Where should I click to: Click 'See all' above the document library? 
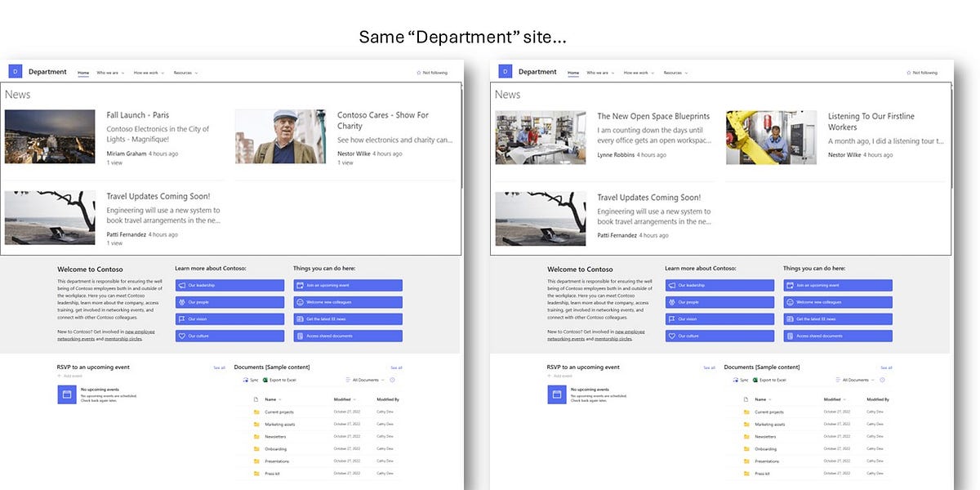pyautogui.click(x=396, y=367)
